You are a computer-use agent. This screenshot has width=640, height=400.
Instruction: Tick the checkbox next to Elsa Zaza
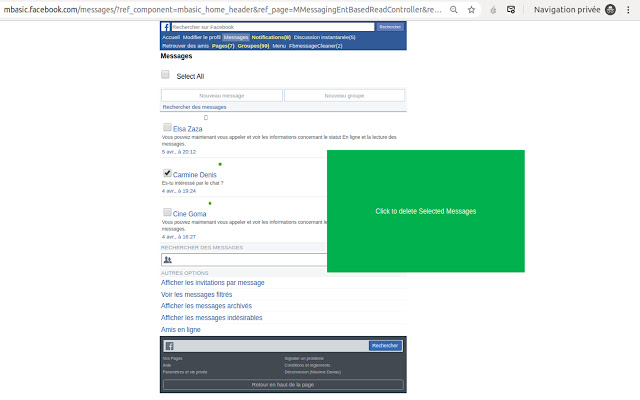click(167, 127)
